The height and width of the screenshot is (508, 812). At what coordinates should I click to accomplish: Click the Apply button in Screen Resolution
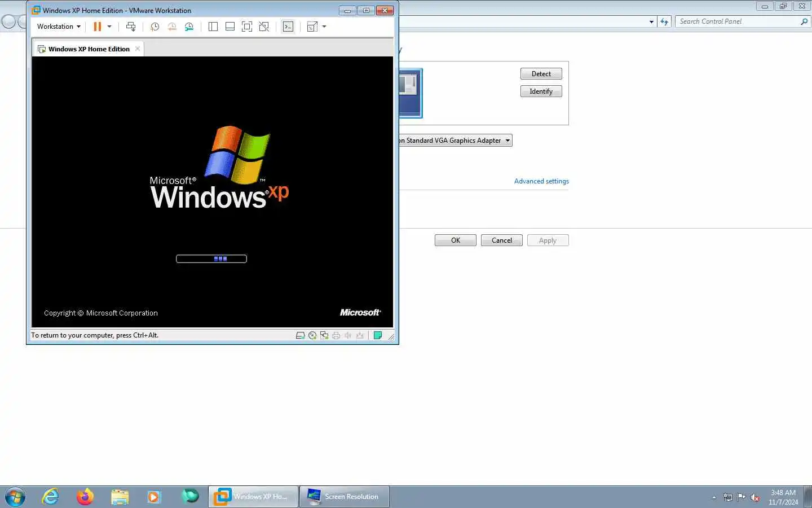(x=548, y=240)
